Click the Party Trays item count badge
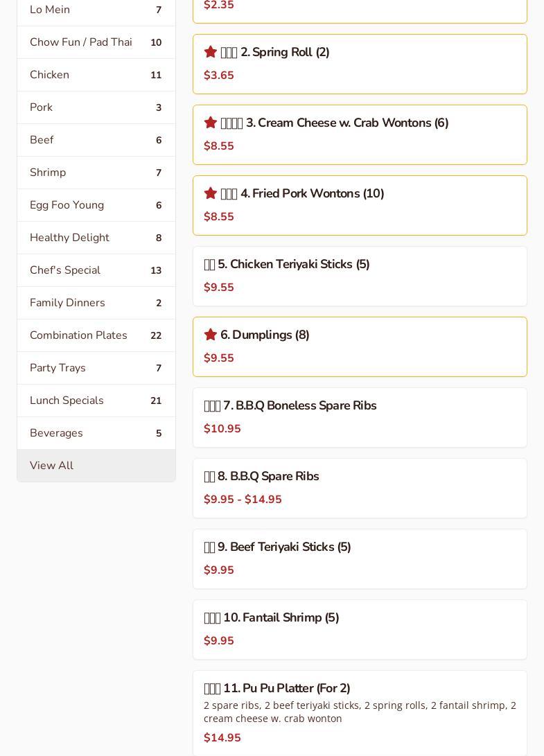The width and height of the screenshot is (544, 756). 159,368
